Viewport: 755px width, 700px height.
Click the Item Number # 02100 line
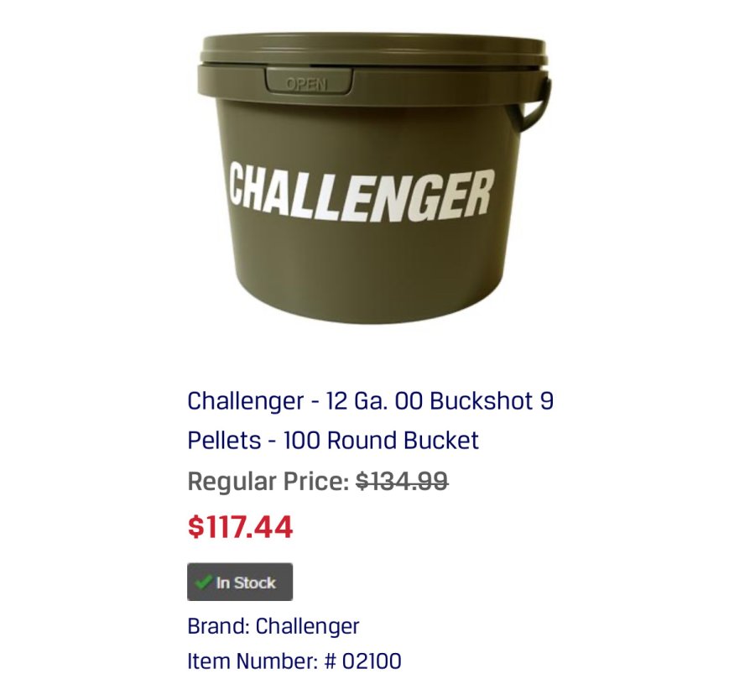[294, 661]
